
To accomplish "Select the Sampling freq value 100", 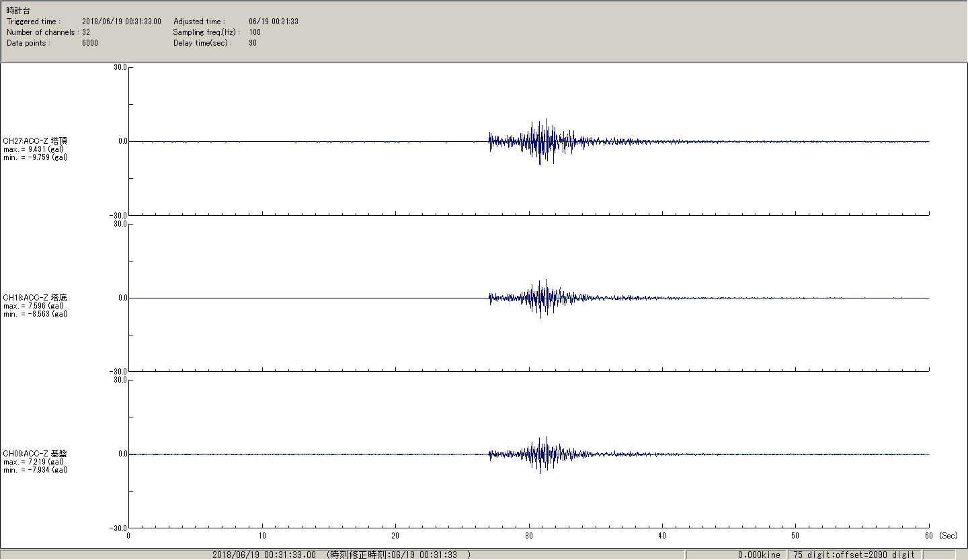I will coord(255,32).
